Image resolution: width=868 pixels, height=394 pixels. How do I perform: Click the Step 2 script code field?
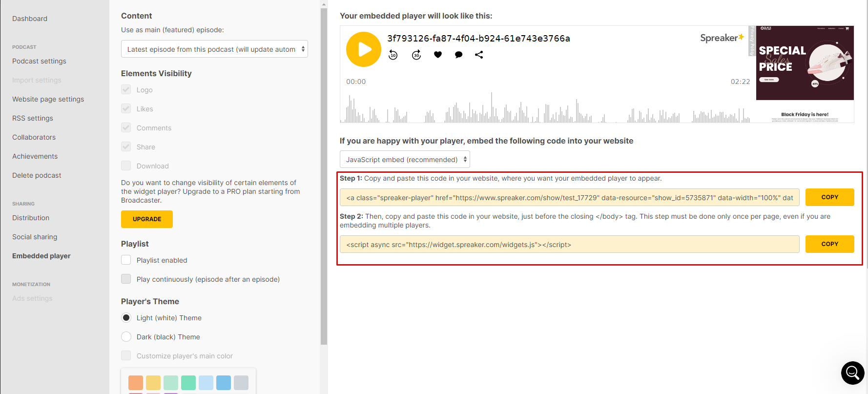(x=569, y=245)
